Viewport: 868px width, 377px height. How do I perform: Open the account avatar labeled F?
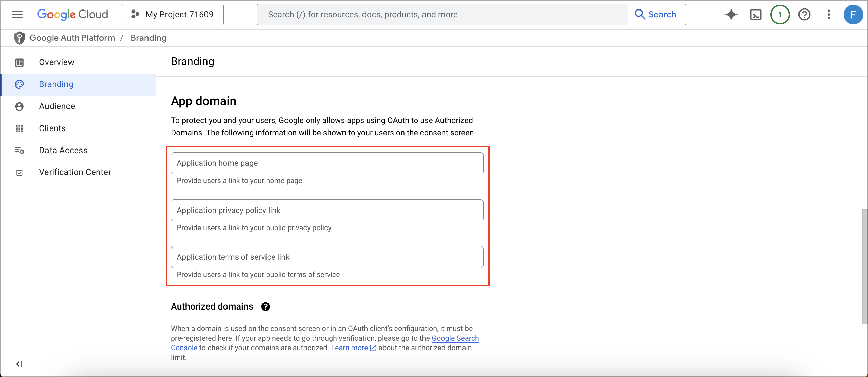click(x=853, y=15)
